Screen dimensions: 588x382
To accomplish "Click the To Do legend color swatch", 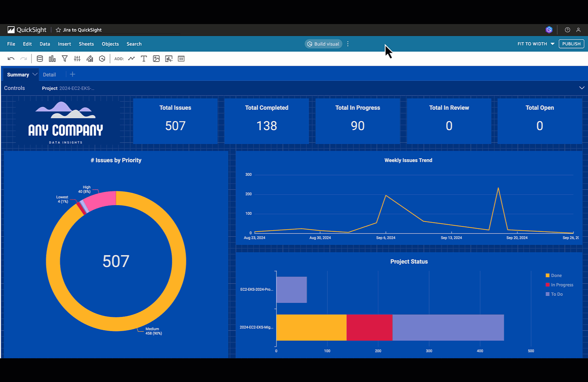I will tap(548, 294).
